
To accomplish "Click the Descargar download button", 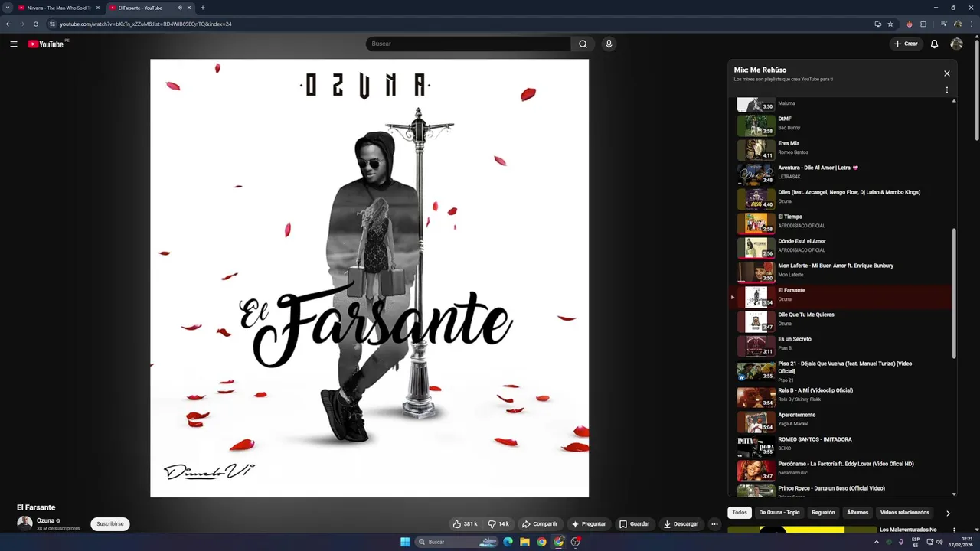I will click(681, 524).
